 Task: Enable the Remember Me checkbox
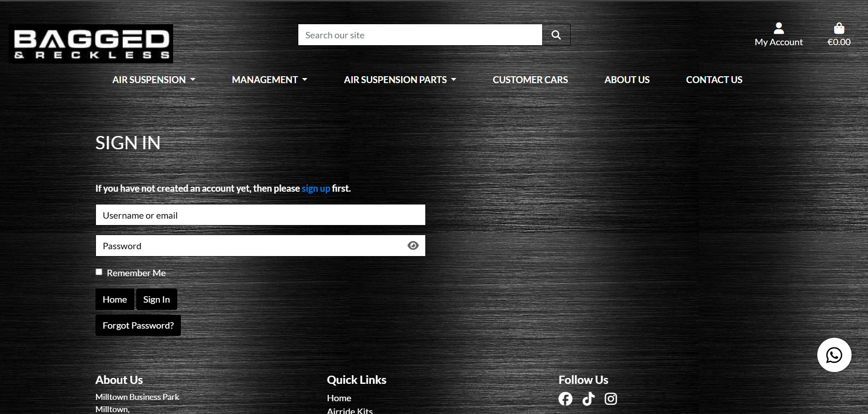99,272
